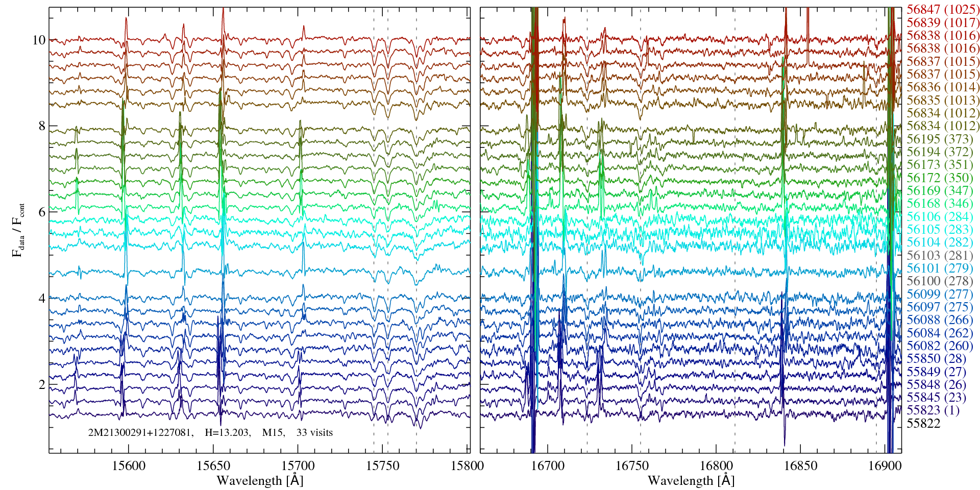Select the black 55822 legend entry

(x=923, y=424)
